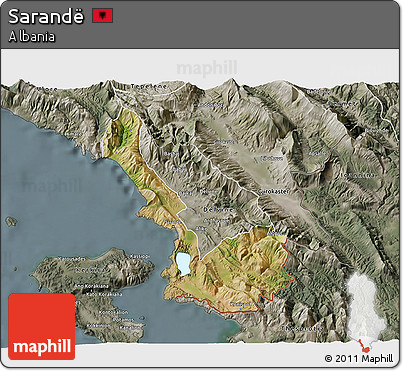This screenshot has height=371, width=403.
Task: Click the Thesprotia map label
Action: (x=303, y=328)
